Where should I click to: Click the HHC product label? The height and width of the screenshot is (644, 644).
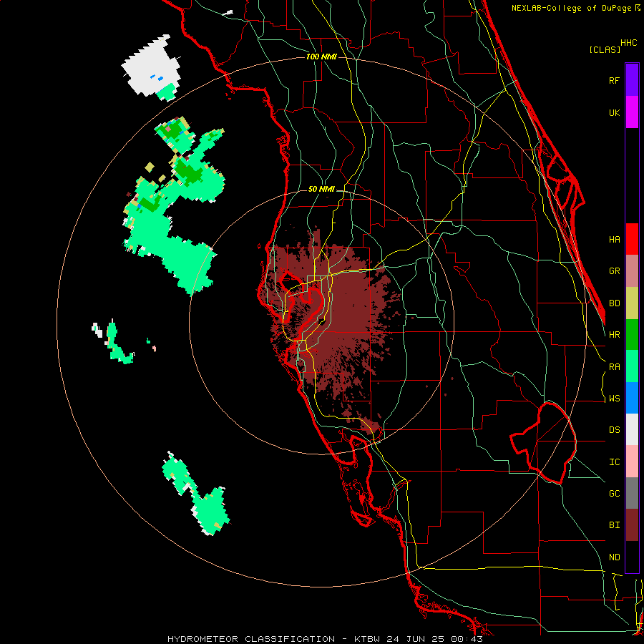click(628, 43)
